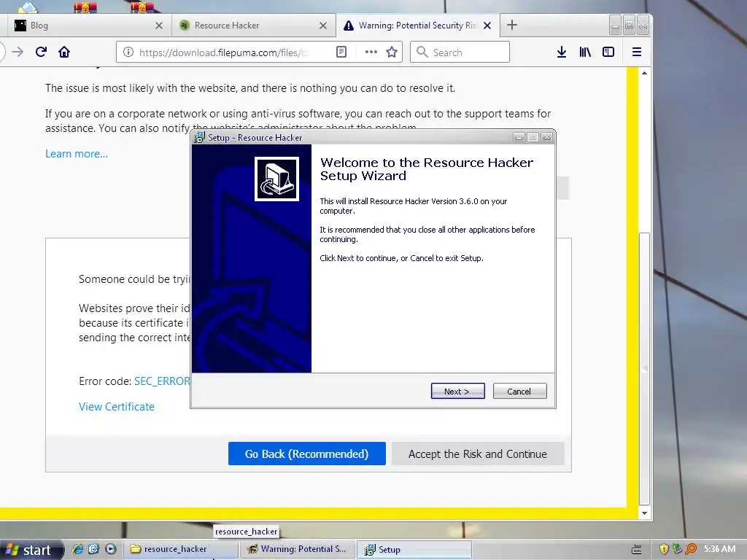Click the browser scrollbar up arrow
The height and width of the screenshot is (560, 747).
645,73
